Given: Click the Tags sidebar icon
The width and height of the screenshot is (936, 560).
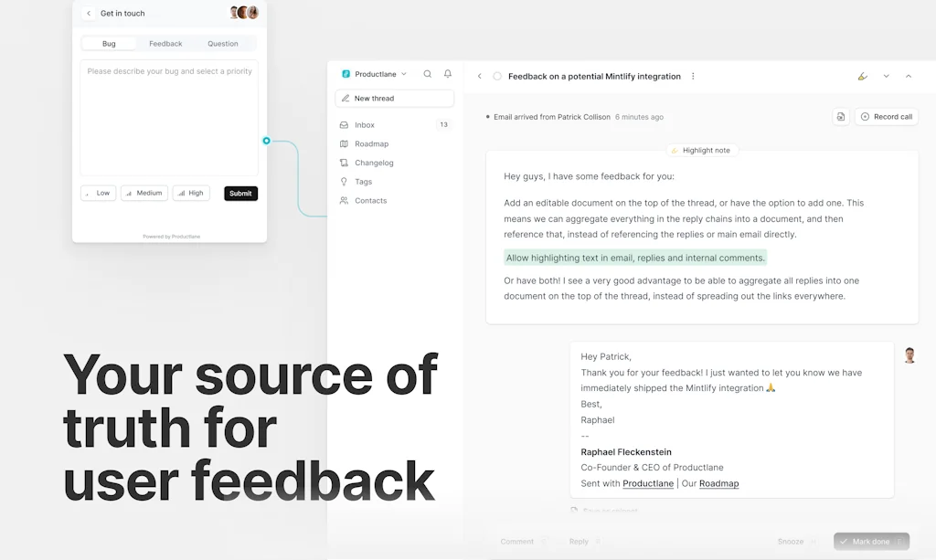Looking at the screenshot, I should tap(343, 181).
